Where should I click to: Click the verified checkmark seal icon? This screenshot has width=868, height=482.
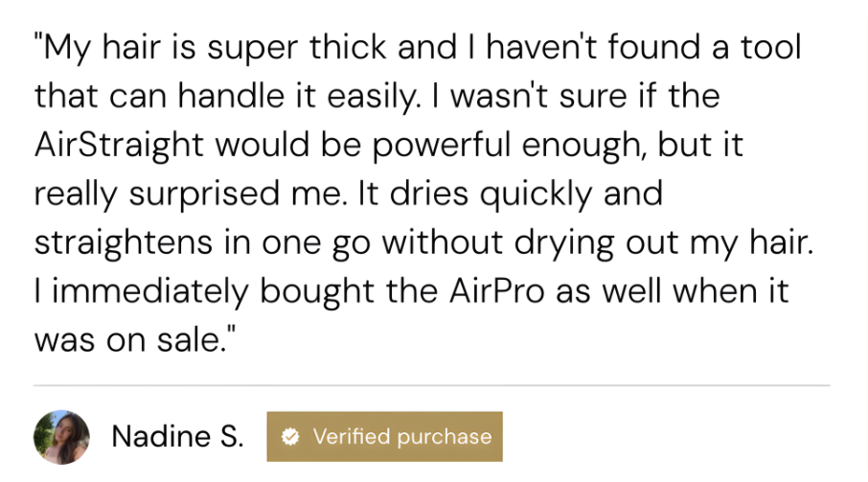289,437
